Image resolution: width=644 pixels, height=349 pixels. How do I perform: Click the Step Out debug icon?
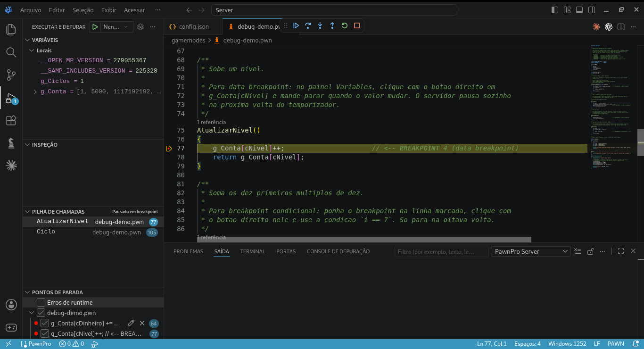coord(332,26)
